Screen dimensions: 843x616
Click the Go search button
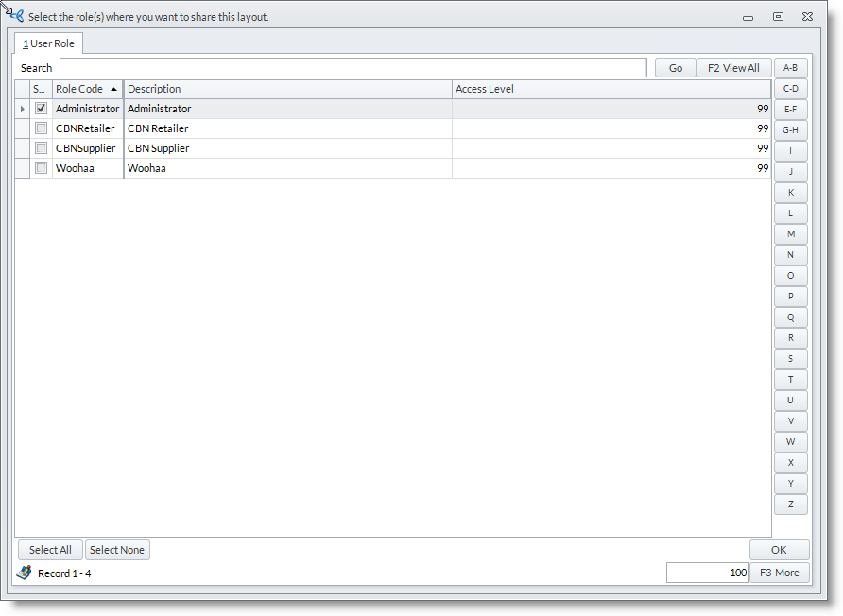coord(676,68)
